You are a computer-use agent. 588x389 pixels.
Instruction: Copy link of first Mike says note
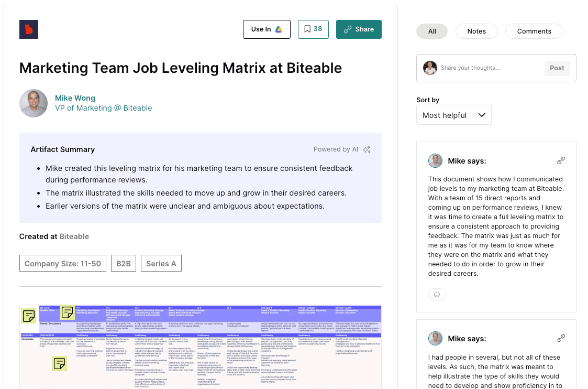(x=561, y=161)
